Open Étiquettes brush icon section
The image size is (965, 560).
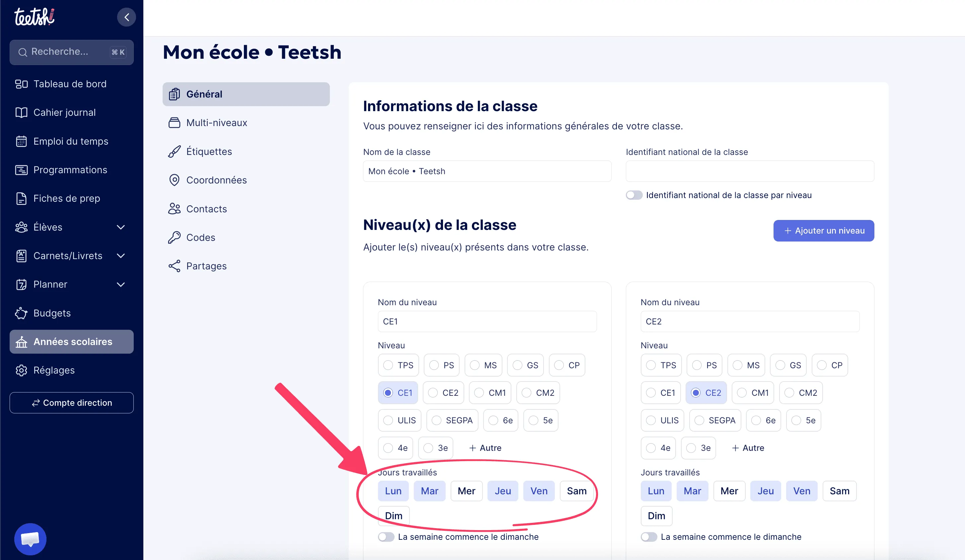[x=174, y=152]
